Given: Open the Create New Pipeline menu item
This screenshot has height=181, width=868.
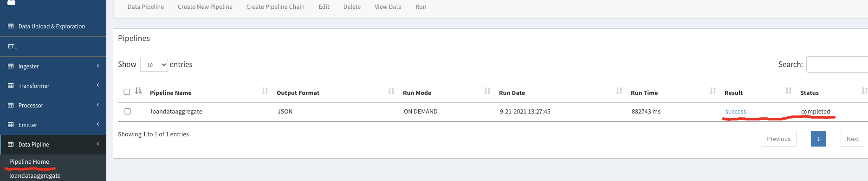Looking at the screenshot, I should point(205,7).
